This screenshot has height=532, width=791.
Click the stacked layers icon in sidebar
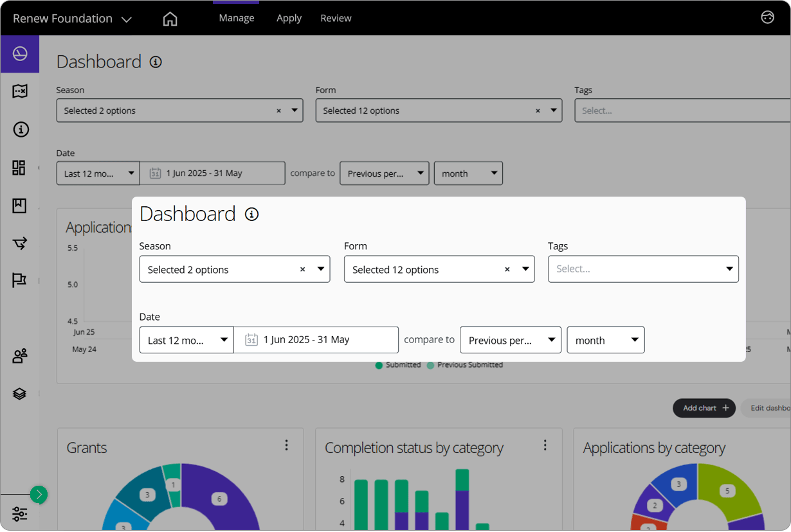pos(19,394)
